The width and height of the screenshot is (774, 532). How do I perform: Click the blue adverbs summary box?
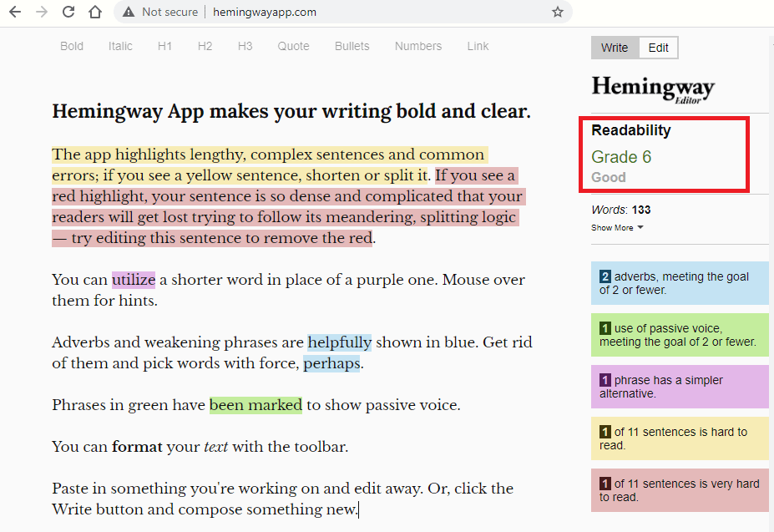coord(680,283)
